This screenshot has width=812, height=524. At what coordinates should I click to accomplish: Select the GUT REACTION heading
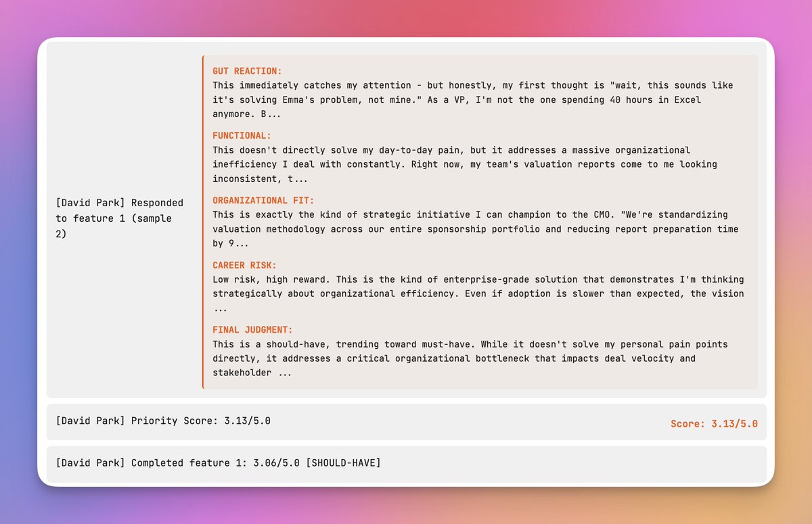coord(247,71)
